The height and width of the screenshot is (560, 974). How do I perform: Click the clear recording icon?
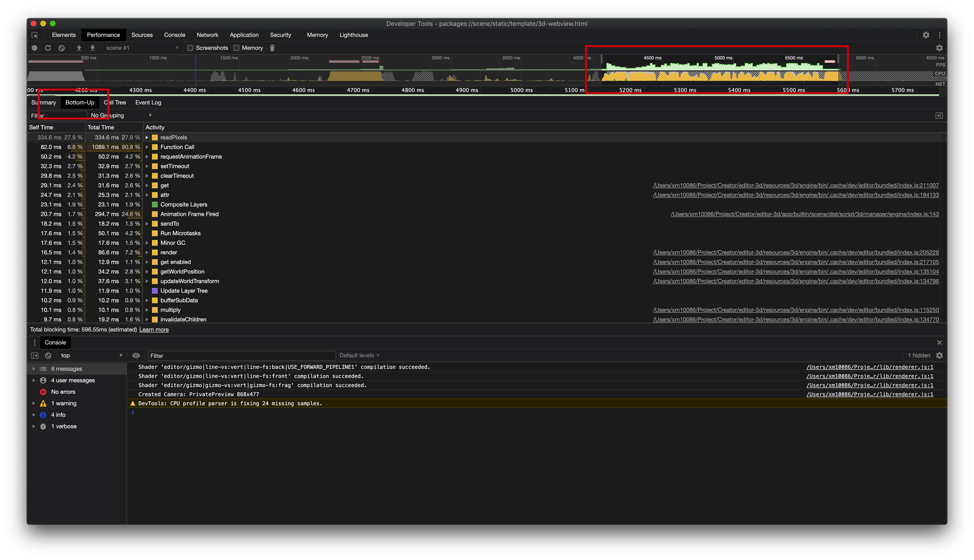tap(62, 48)
